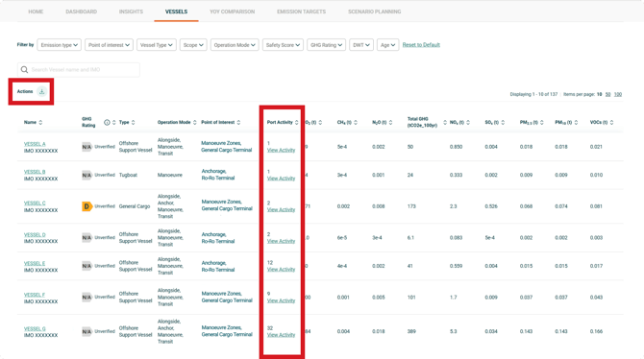Click the download icon beside Actions

coord(42,91)
